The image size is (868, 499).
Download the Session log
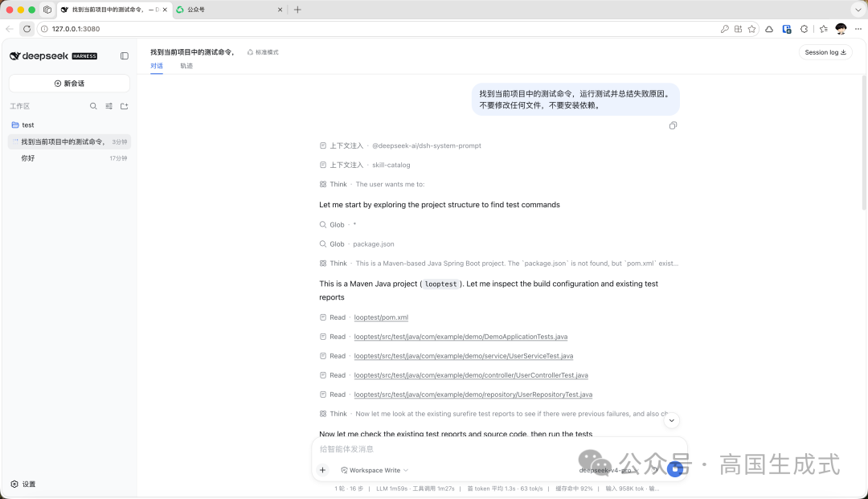(x=825, y=52)
